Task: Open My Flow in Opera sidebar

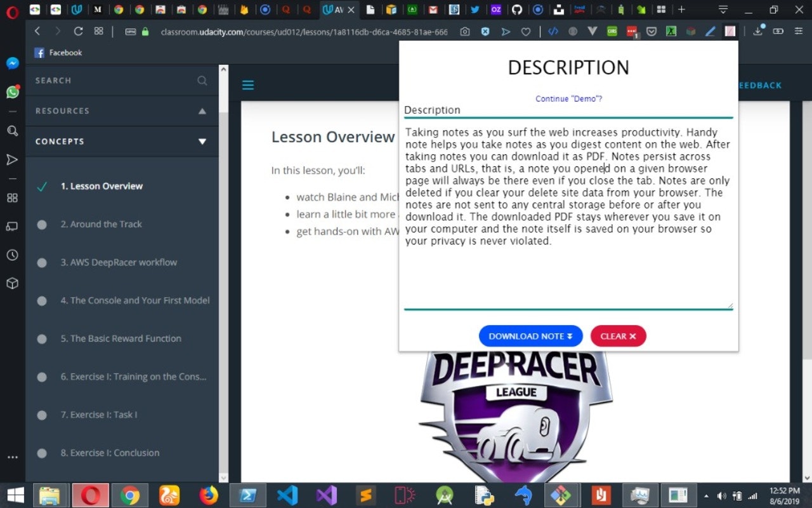Action: (x=12, y=159)
